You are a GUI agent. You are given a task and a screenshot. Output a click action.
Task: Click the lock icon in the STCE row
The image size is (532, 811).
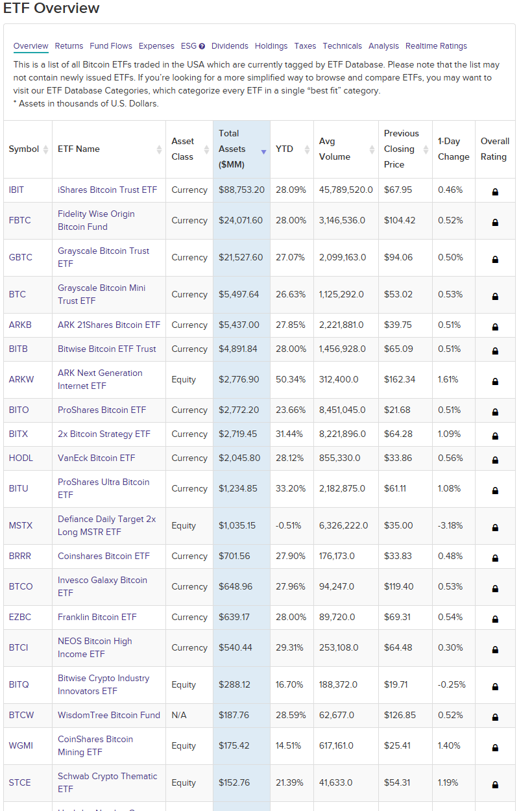tap(495, 784)
